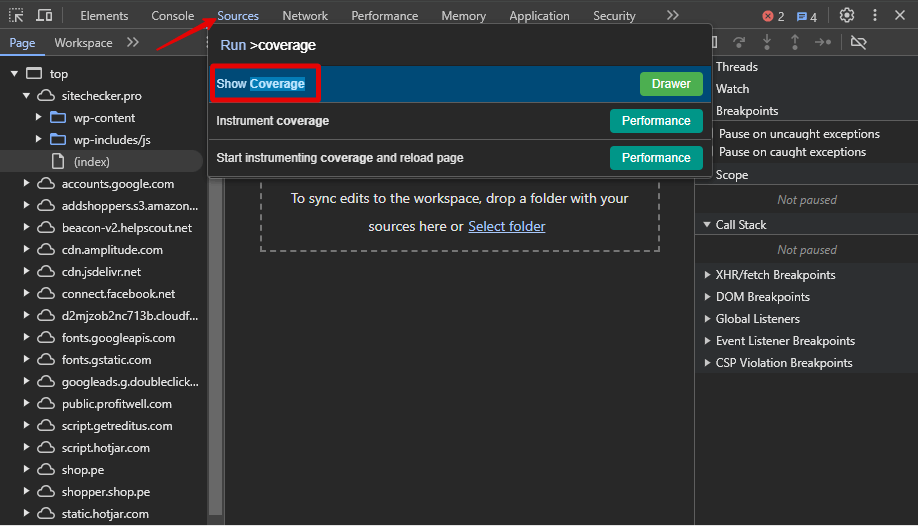Viewport: 918px width, 526px height.
Task: Expand the wp-content folder arrow
Action: (38, 117)
